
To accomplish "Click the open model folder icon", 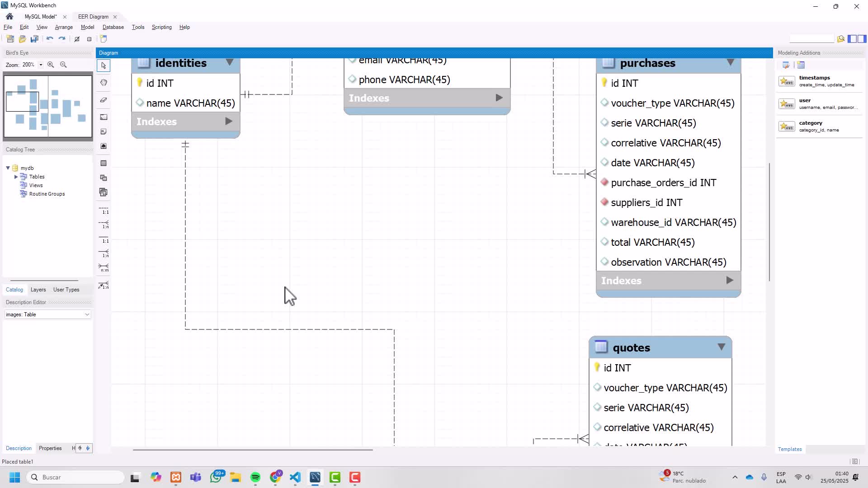I will pyautogui.click(x=22, y=39).
